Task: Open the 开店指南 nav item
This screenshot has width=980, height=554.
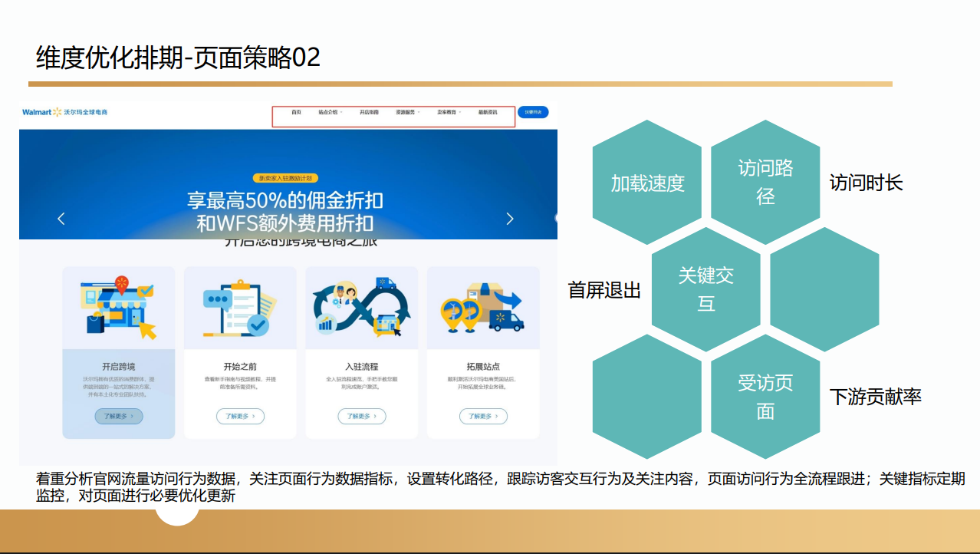Action: coord(369,112)
